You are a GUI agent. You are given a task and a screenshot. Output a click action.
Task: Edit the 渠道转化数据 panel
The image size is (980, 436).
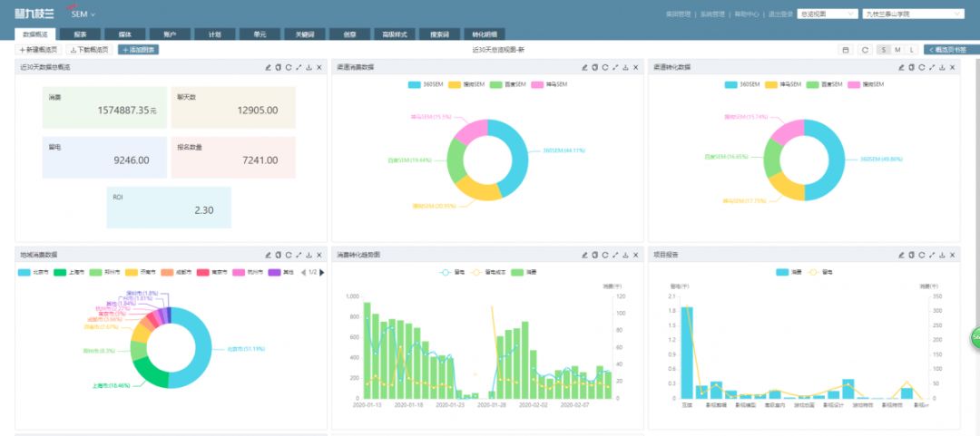pos(901,67)
